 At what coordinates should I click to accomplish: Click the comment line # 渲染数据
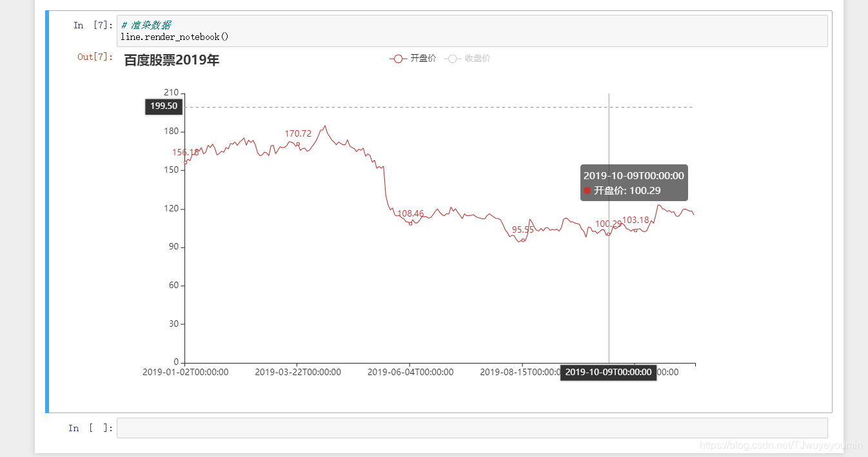tap(146, 25)
